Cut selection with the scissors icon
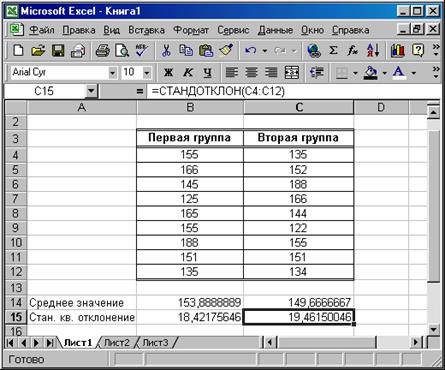Viewport: 445px width, 370px height. (x=166, y=51)
